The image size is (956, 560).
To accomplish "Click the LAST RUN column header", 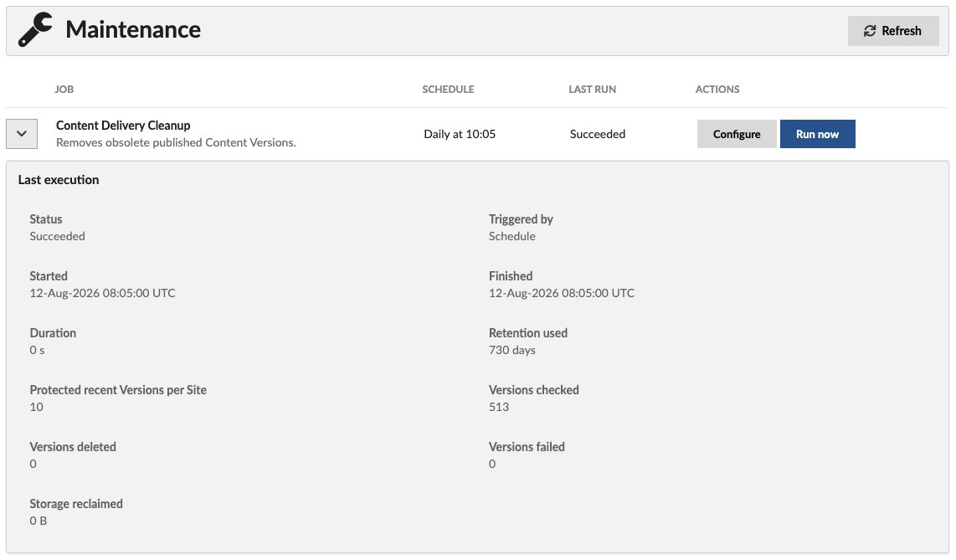I will click(x=592, y=89).
